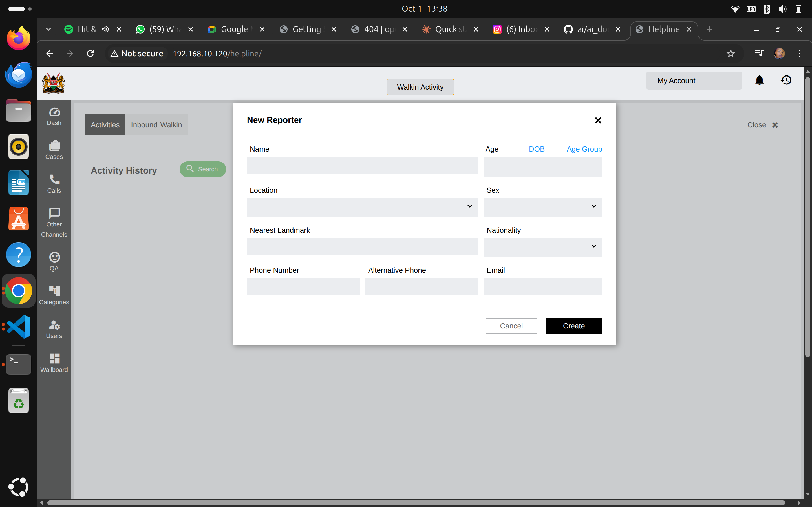Open Wallboard from sidebar
This screenshot has width=812, height=507.
click(54, 363)
